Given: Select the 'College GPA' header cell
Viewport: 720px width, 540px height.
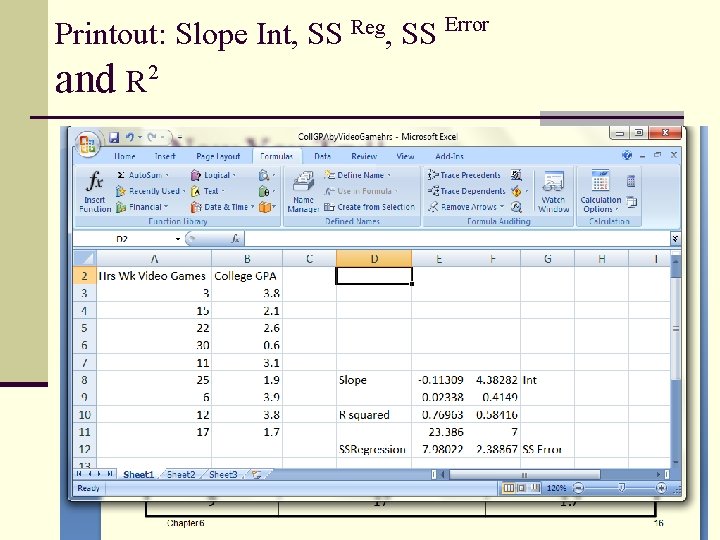Looking at the screenshot, I should 247,276.
